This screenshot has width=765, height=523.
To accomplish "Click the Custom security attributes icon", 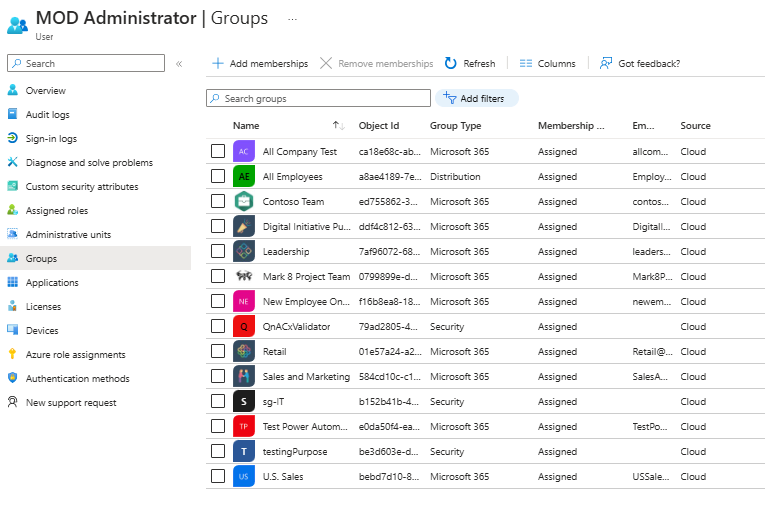I will [x=13, y=186].
